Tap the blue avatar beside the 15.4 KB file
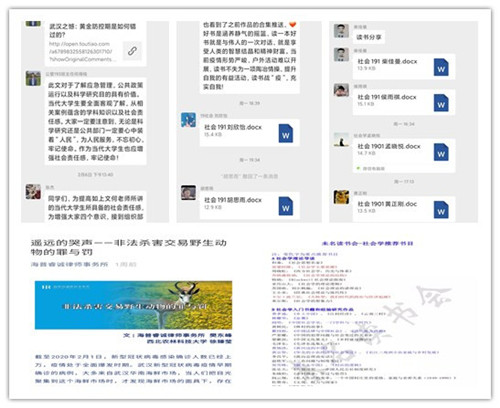 pyautogui.click(x=188, y=120)
